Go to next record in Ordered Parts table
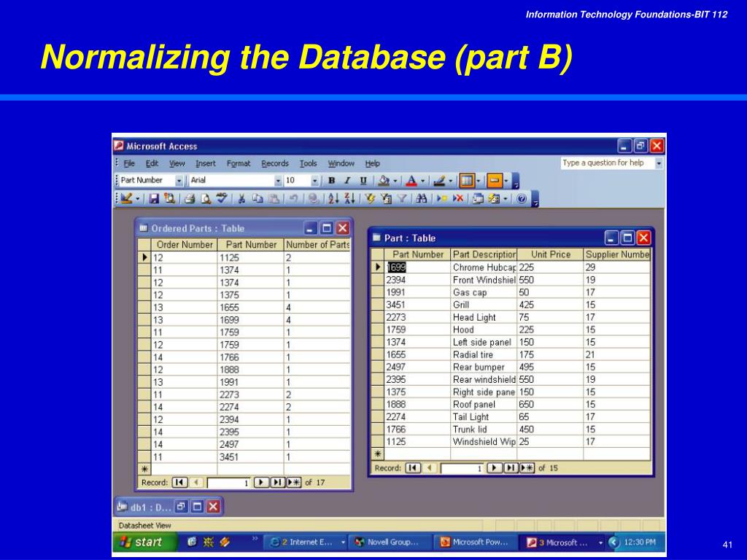Viewport: 747px width, 560px height. (x=261, y=483)
